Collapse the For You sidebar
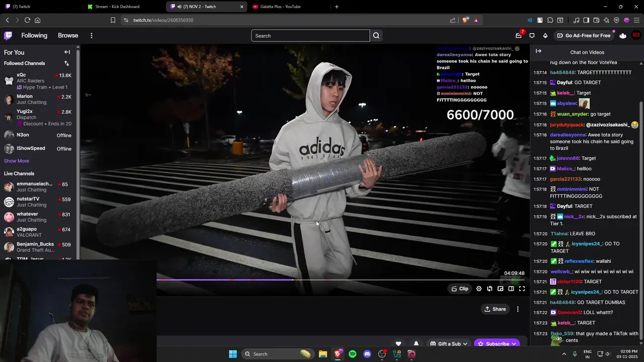644x362 pixels. (67, 52)
